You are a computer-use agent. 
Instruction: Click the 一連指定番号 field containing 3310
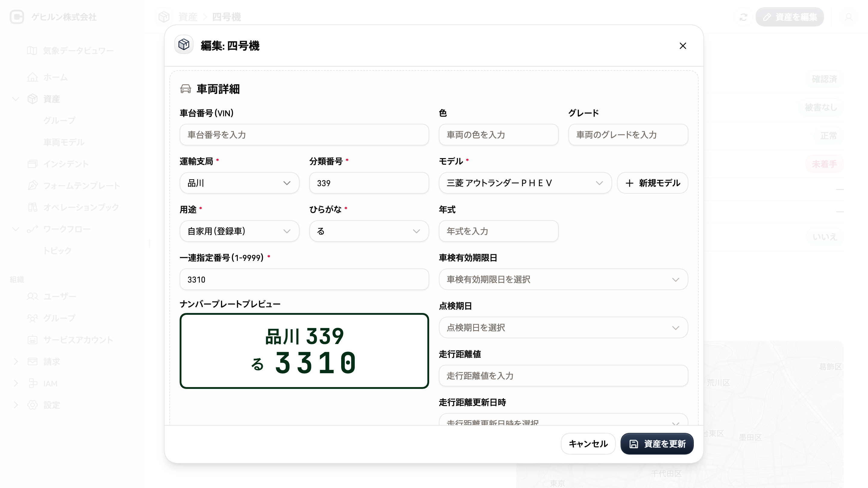(304, 279)
